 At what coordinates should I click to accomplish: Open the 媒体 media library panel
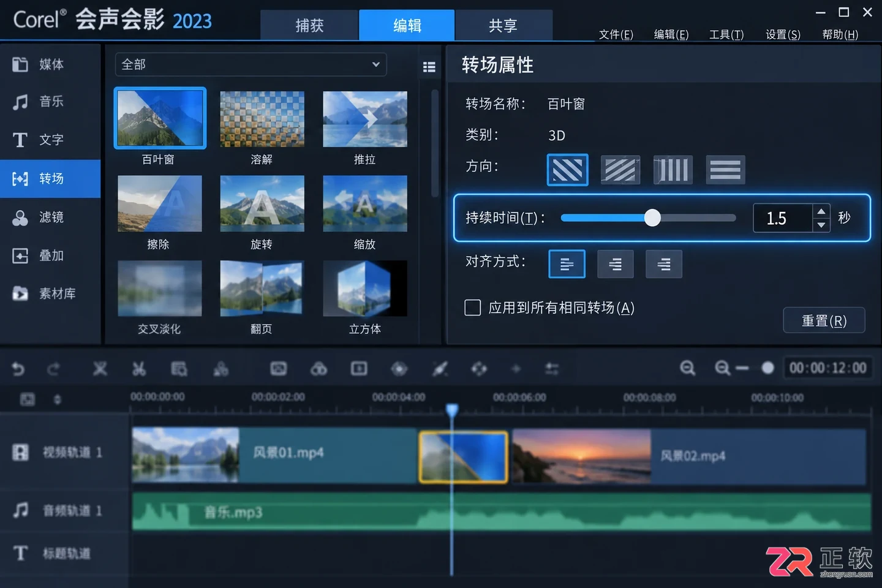pos(50,64)
